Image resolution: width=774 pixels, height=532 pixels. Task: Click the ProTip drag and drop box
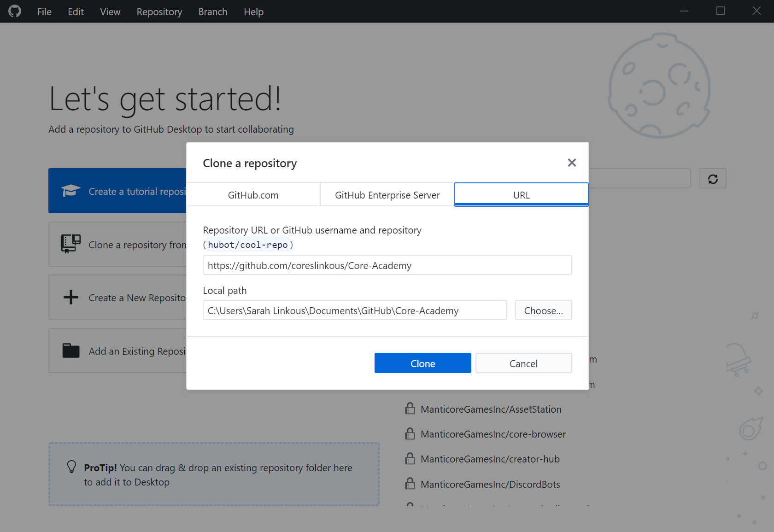(214, 474)
